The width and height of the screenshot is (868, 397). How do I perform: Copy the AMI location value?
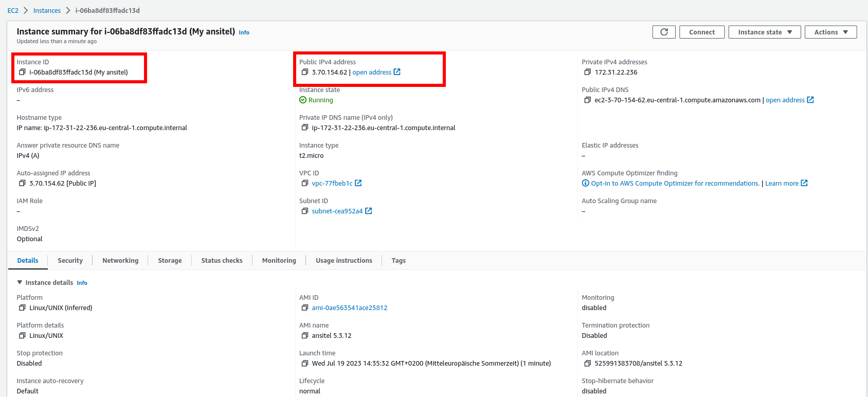pyautogui.click(x=587, y=364)
